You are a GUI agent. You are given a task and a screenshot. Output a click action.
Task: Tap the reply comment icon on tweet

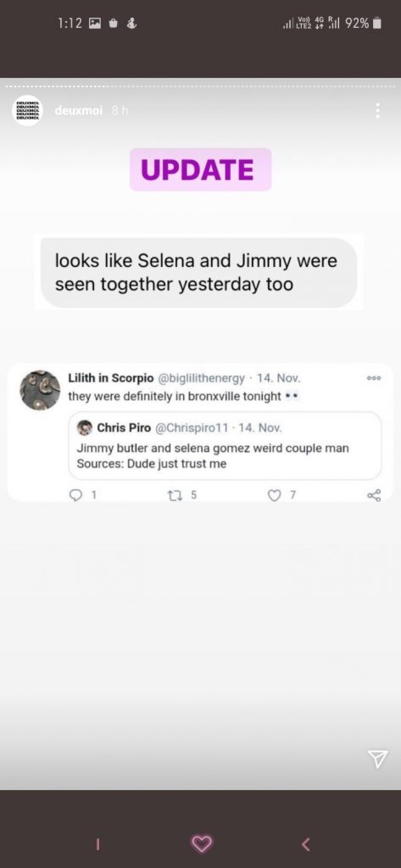pyautogui.click(x=75, y=495)
